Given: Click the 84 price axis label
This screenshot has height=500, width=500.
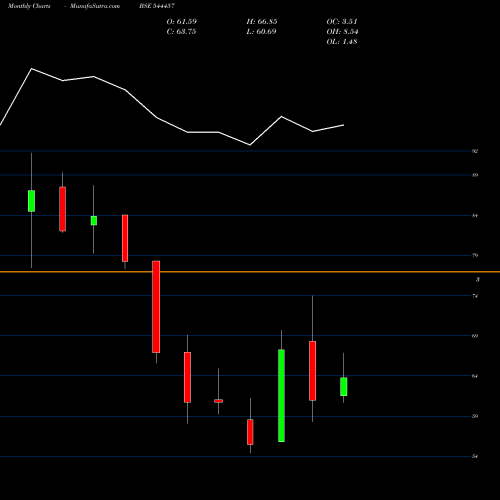Looking at the screenshot, I should tap(475, 216).
